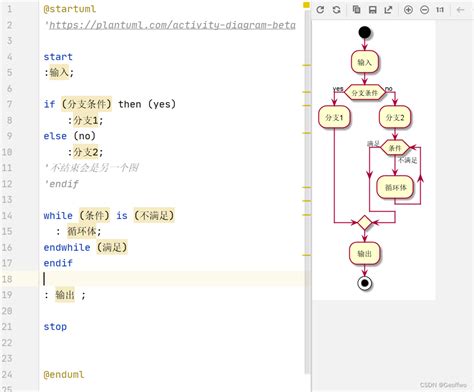Click the 'no' branch label in the diagram
This screenshot has width=474, height=392.
[389, 89]
